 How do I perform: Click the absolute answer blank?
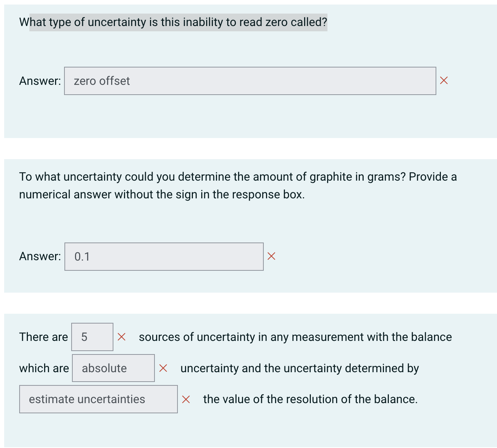[x=113, y=368]
